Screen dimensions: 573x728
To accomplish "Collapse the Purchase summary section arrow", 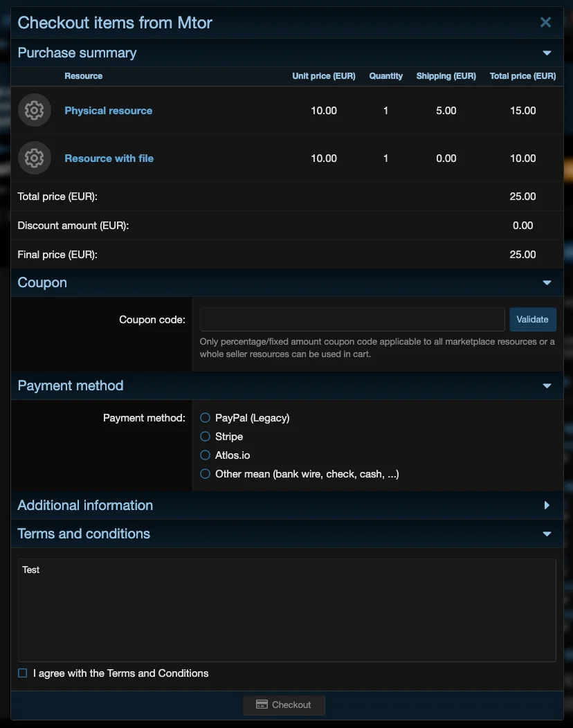I will pos(547,53).
